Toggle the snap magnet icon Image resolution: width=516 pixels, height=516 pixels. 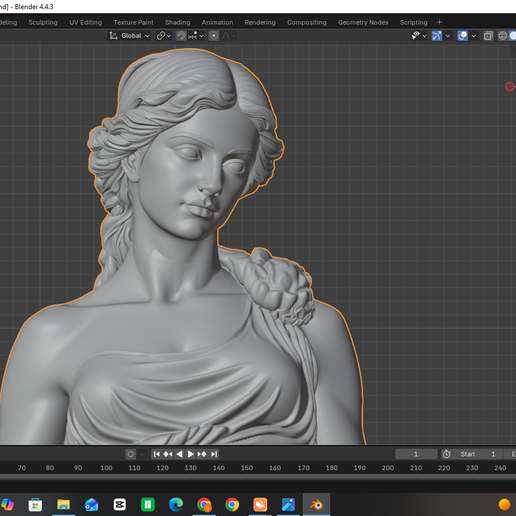point(181,36)
